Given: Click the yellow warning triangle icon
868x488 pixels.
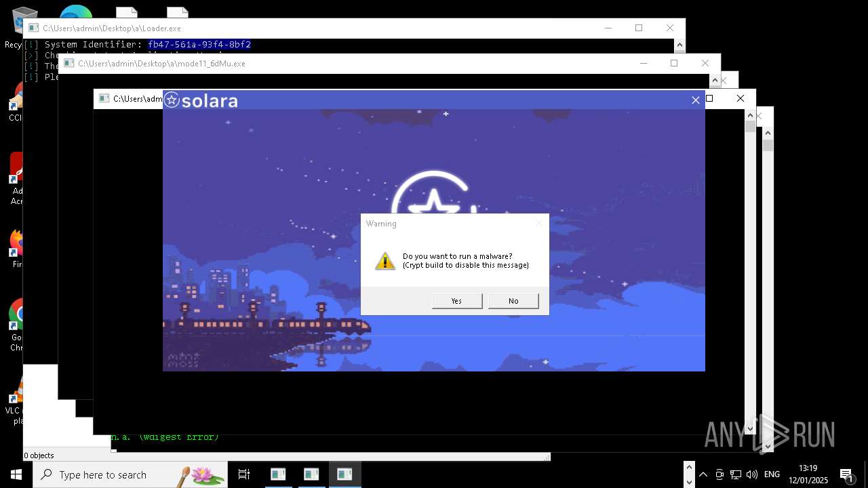Looking at the screenshot, I should tap(385, 261).
